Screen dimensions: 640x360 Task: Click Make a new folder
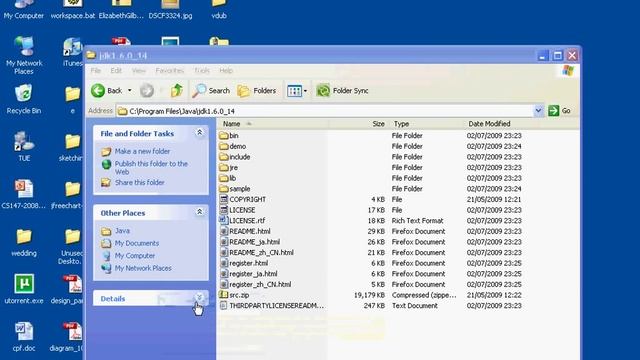(142, 151)
